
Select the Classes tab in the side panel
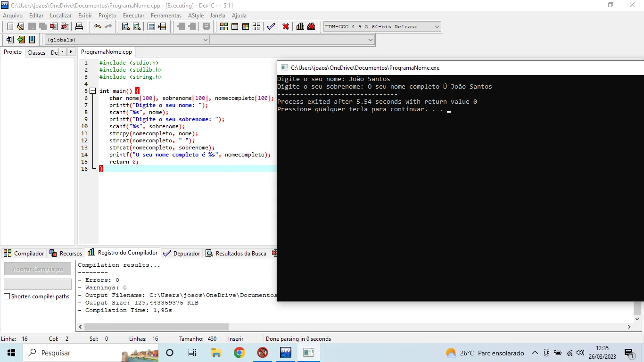(x=36, y=53)
